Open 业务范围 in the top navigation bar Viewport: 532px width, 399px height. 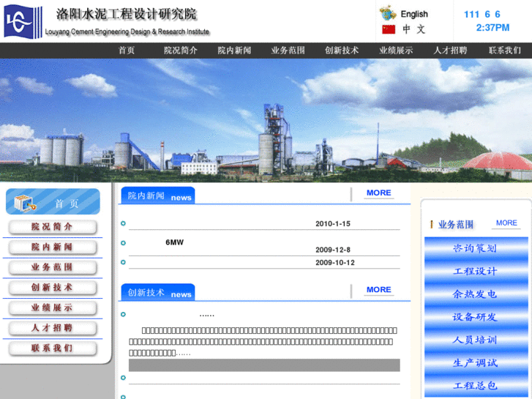(x=288, y=51)
